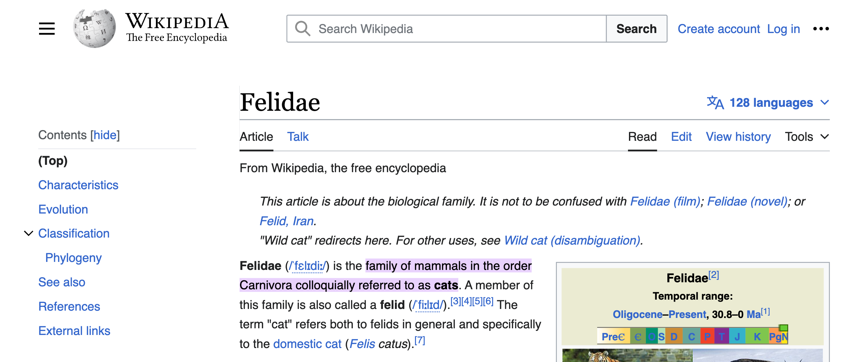Image resolution: width=868 pixels, height=362 pixels.
Task: Click the Search button
Action: (636, 29)
